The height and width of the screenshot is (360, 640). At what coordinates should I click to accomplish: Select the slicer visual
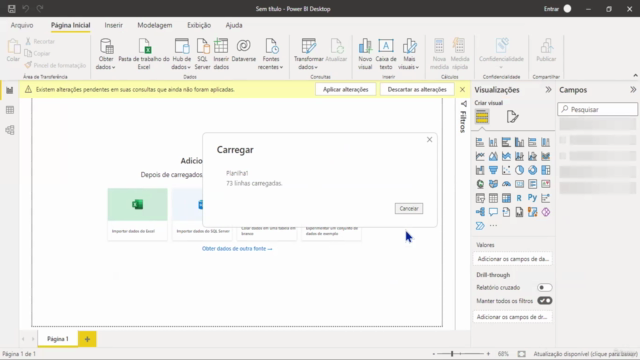tap(480, 198)
